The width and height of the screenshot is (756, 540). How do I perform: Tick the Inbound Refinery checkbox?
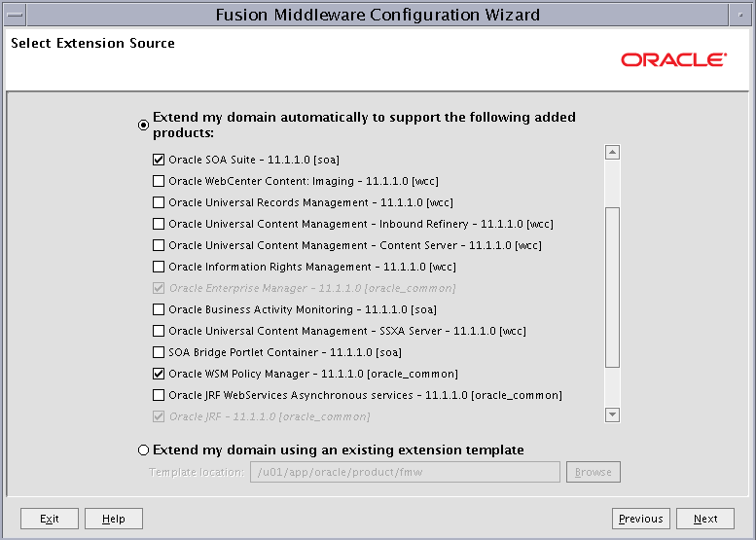(159, 224)
